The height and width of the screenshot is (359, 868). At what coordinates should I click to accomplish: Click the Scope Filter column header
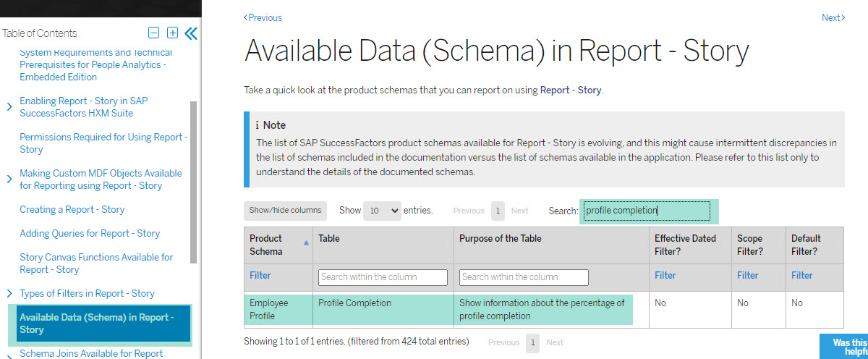point(759,245)
